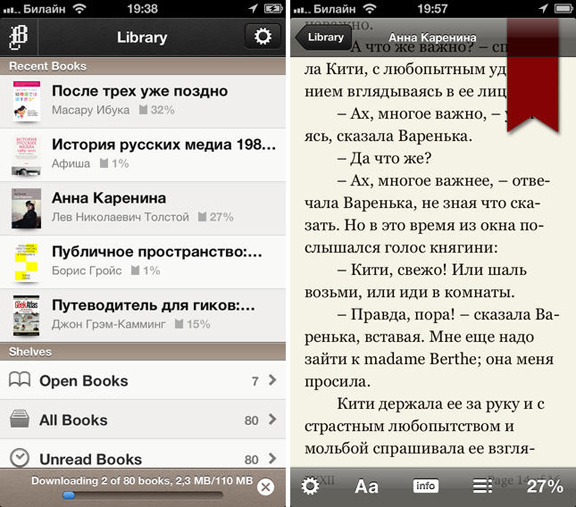Tap the info button in the reader toolbar

(425, 486)
